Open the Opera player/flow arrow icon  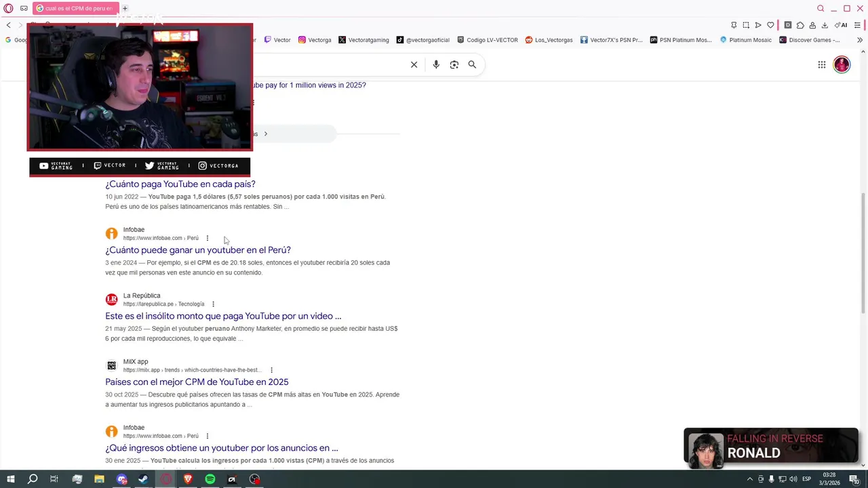click(758, 25)
